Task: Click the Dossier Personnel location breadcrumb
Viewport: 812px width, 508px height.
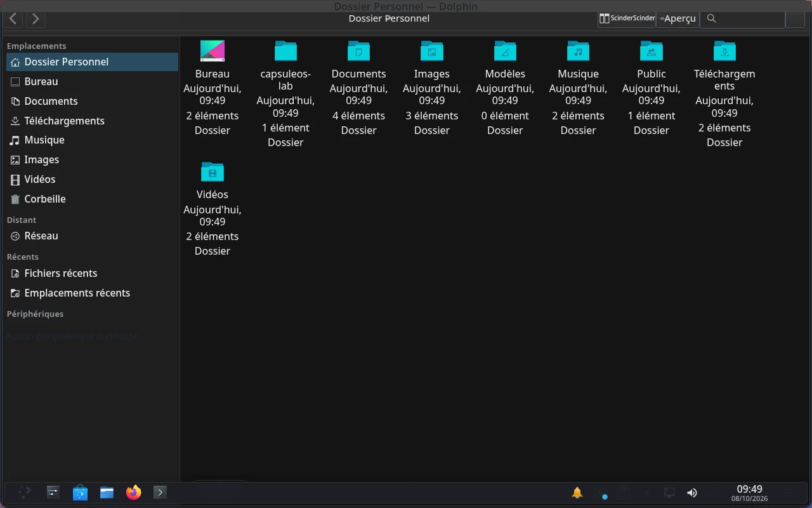Action: [389, 18]
